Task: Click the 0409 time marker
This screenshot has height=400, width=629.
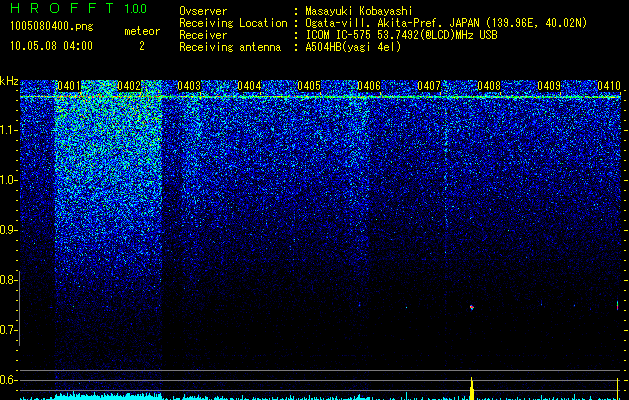Action: 549,86
